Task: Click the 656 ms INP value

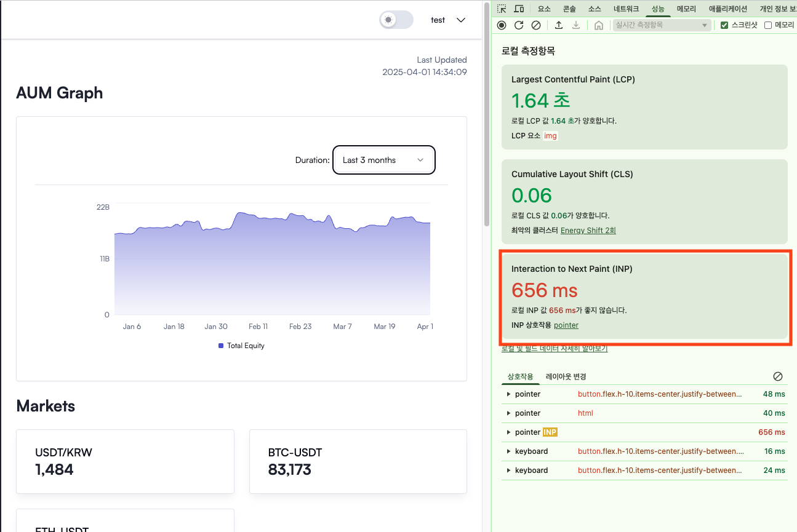Action: pyautogui.click(x=545, y=290)
